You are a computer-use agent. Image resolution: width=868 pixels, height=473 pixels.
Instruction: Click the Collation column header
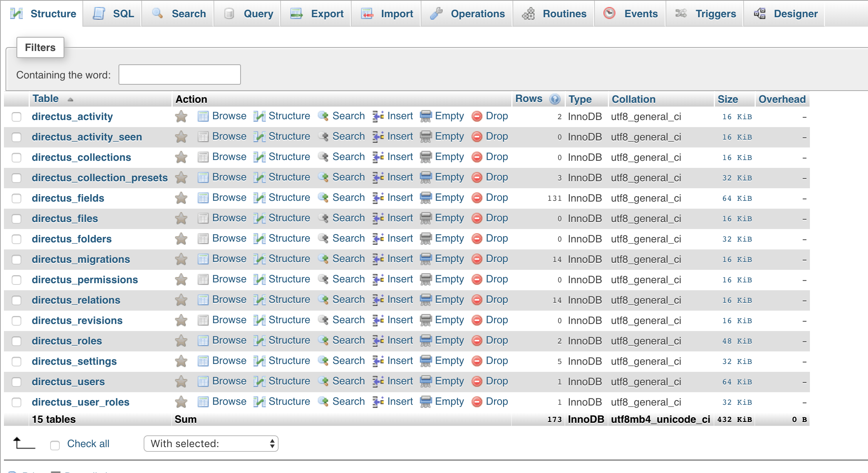pyautogui.click(x=633, y=99)
